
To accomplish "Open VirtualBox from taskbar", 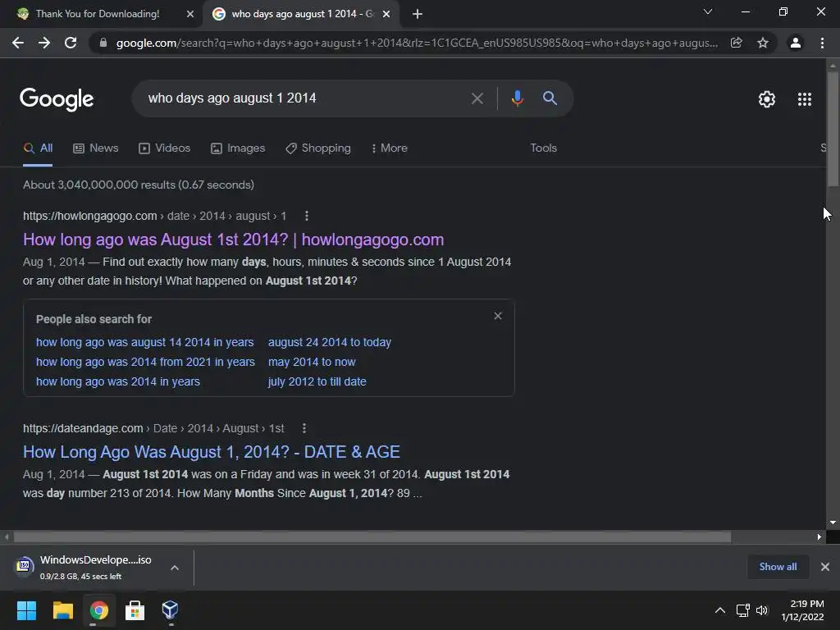I will 170,610.
